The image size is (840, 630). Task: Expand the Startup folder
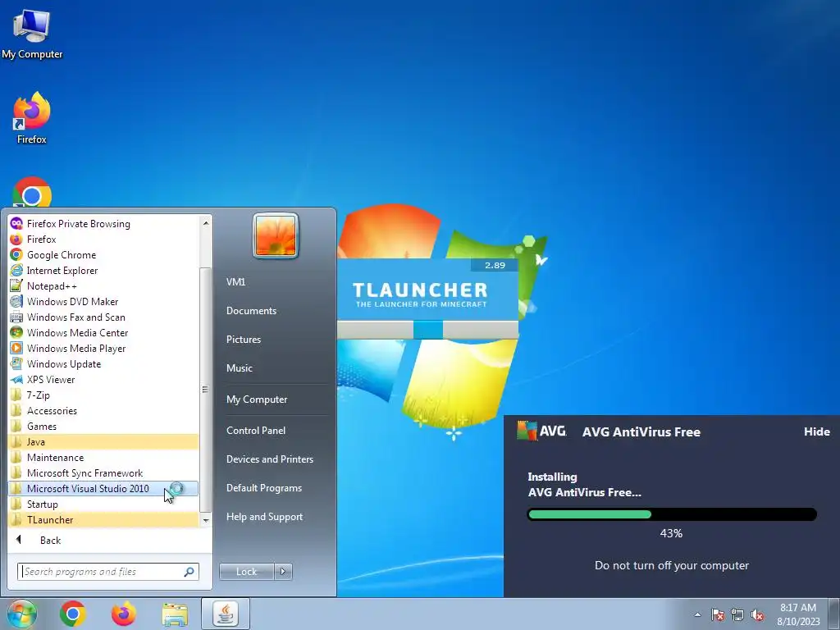[x=103, y=504]
